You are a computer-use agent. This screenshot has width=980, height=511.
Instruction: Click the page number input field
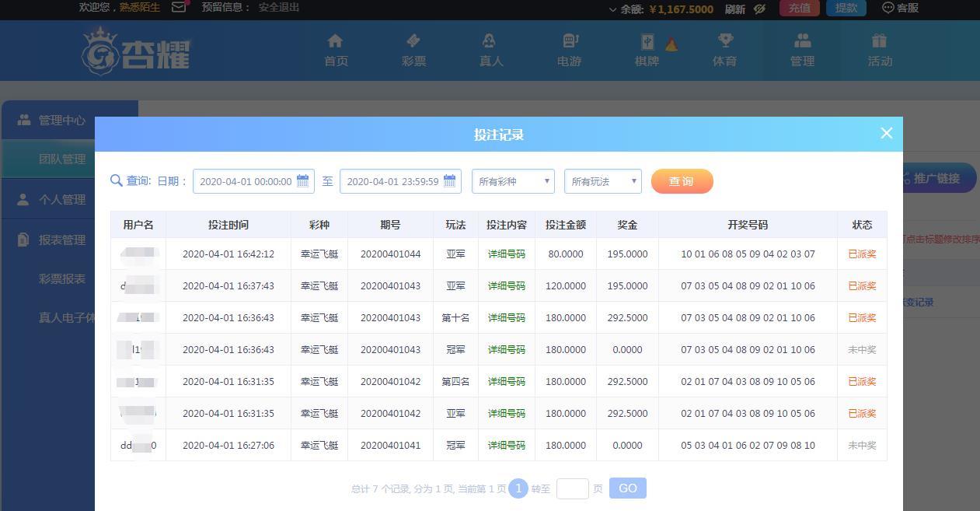pos(572,488)
